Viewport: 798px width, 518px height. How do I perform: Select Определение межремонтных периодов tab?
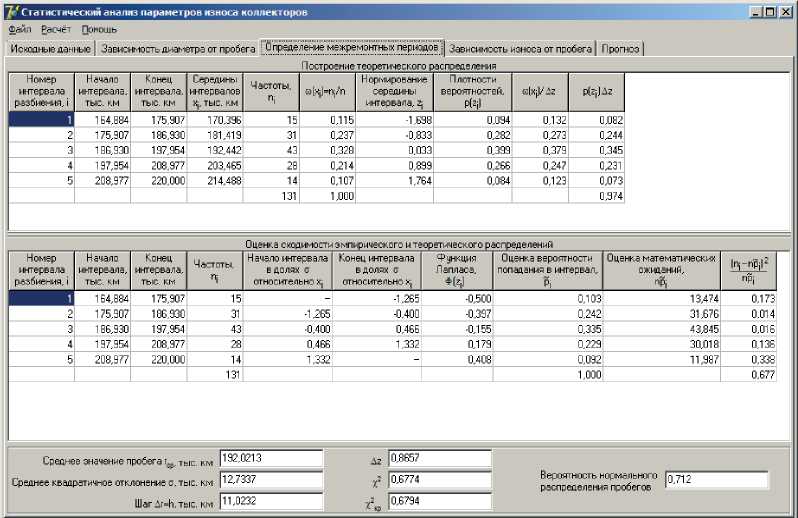coord(352,47)
